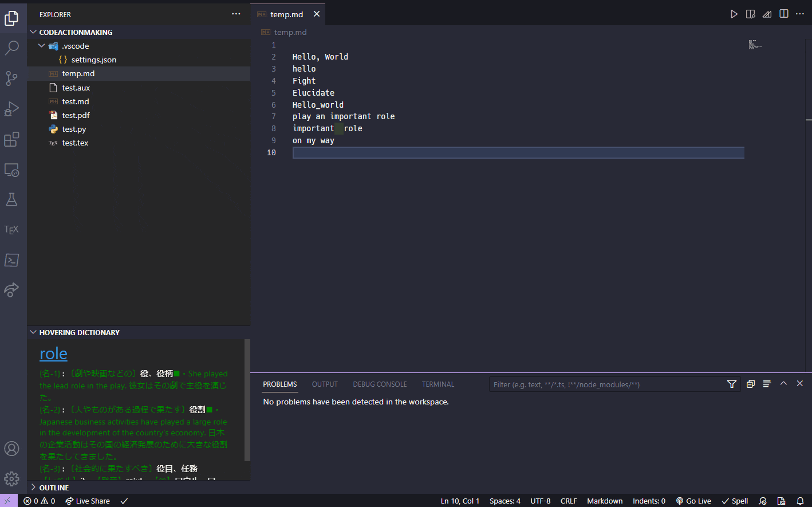Screen dimensions: 812x507
Task: Open the Live Share view in the activity bar
Action: (11, 290)
